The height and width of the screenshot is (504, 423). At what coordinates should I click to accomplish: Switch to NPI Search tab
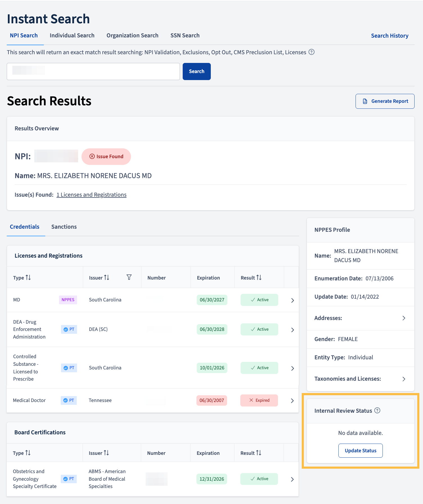click(x=24, y=35)
